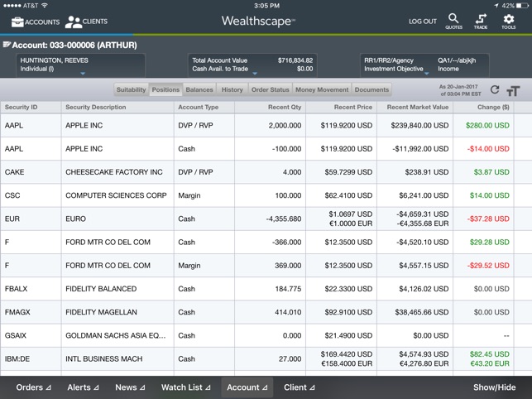
Task: Click the account icon beside Account: 033-000006
Action: 7,45
